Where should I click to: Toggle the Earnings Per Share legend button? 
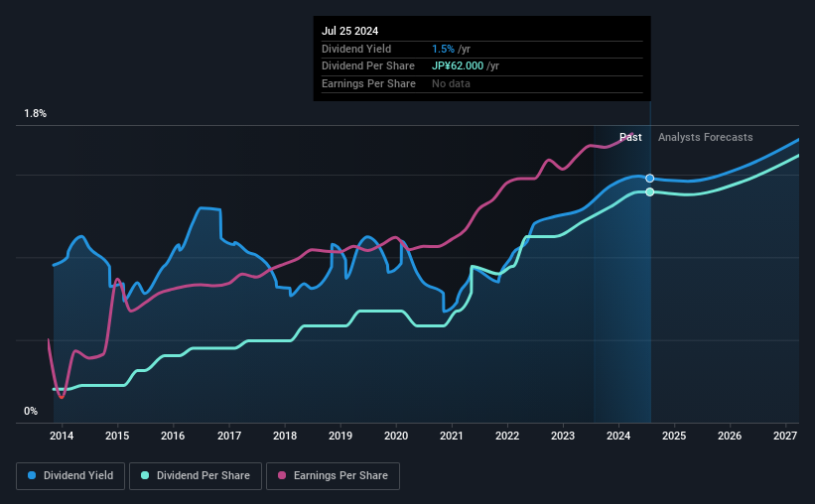(333, 476)
